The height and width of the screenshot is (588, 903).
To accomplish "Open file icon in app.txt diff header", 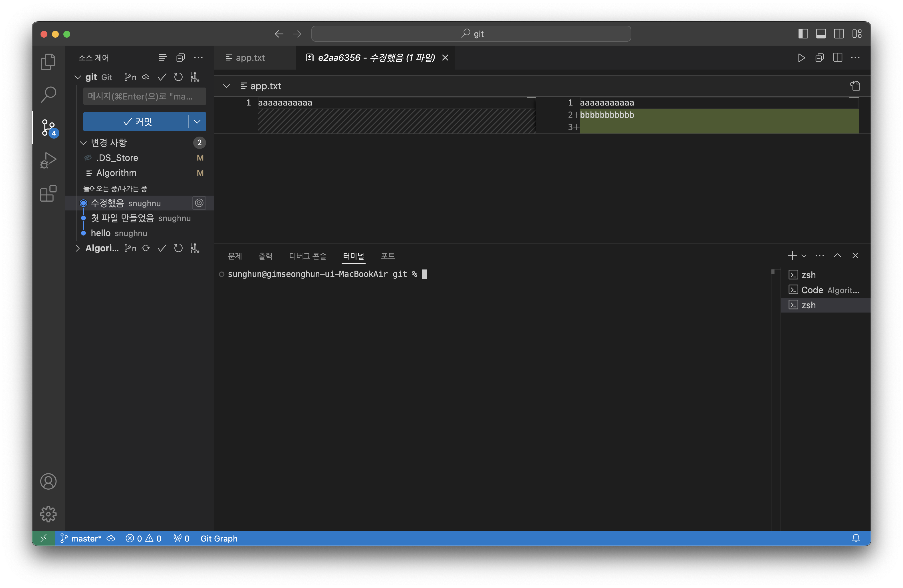I will pyautogui.click(x=855, y=86).
